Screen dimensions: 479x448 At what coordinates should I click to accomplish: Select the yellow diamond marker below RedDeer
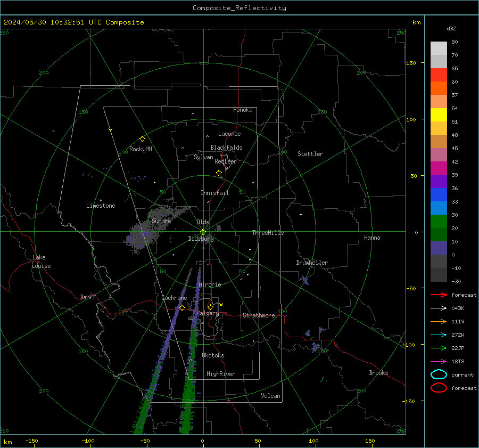tap(219, 173)
